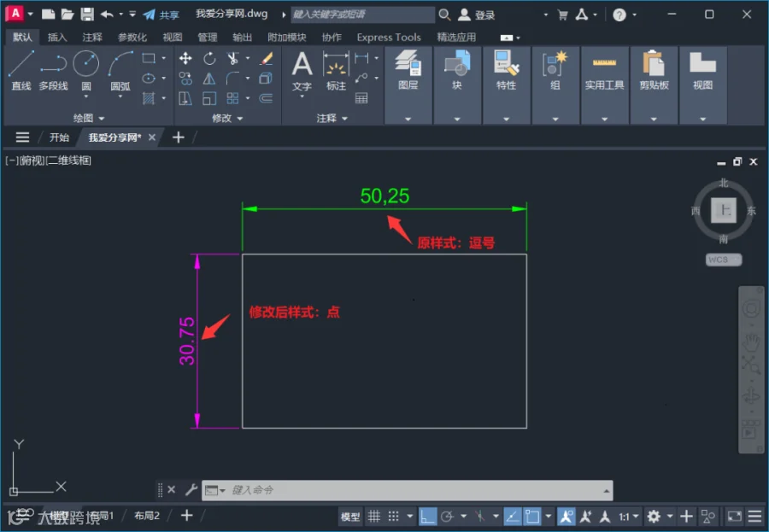Choose the Ellipse draw tool icon

click(149, 79)
